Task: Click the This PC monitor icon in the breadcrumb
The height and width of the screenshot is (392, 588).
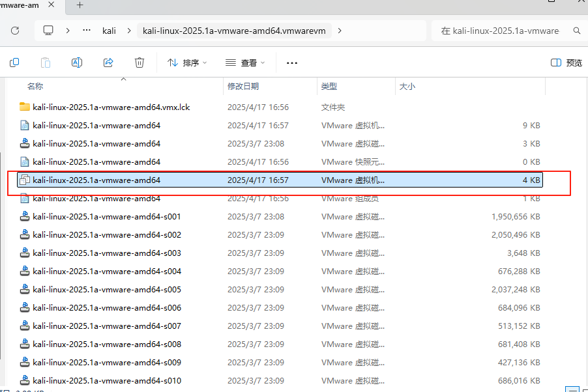Action: (48, 31)
